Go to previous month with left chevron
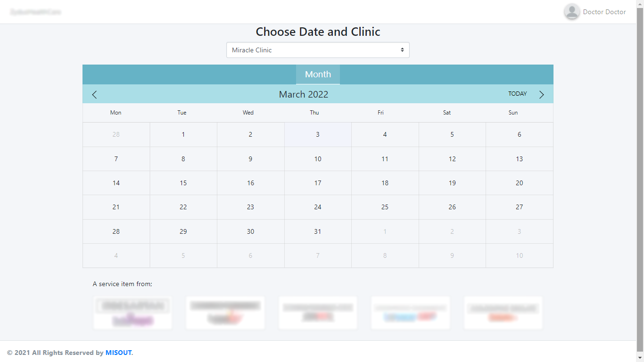644x362 pixels. click(94, 95)
